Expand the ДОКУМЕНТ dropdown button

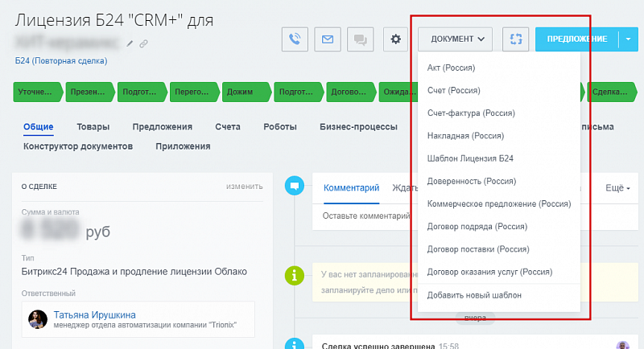(455, 39)
